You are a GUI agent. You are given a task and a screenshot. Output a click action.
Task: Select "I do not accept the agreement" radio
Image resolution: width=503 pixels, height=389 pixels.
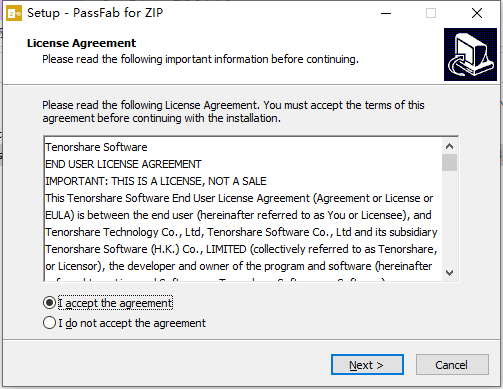[49, 323]
